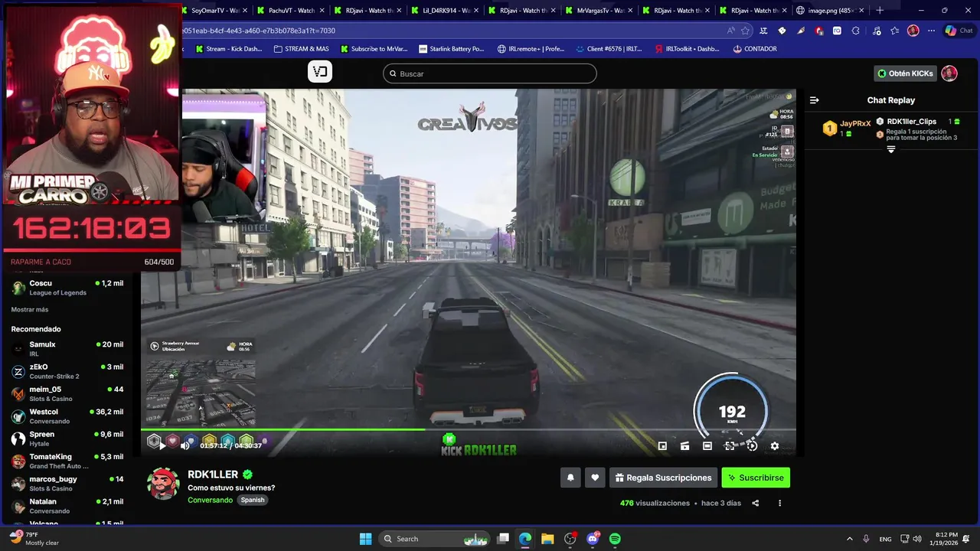Open Copilot Chat button
The image size is (980, 551).
click(x=961, y=31)
